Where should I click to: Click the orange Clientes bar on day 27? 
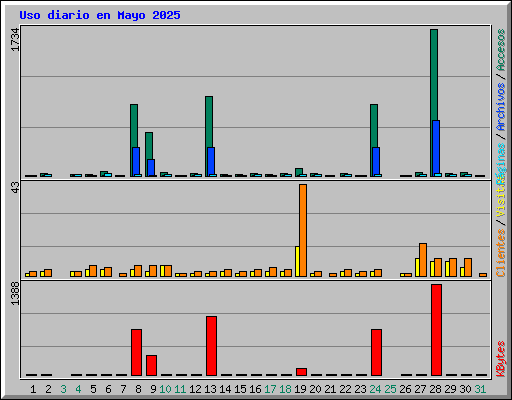[423, 260]
